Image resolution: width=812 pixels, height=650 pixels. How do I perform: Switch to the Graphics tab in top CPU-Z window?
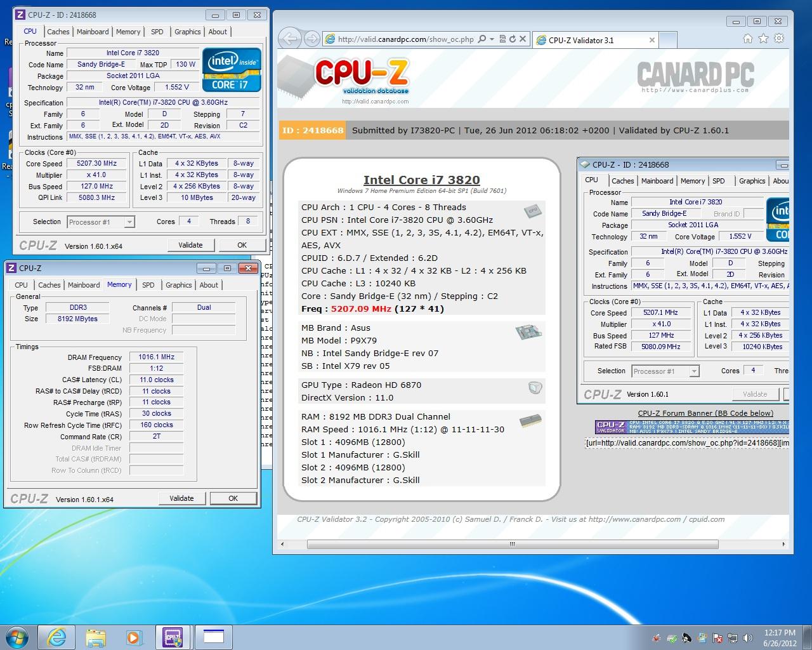pos(188,32)
